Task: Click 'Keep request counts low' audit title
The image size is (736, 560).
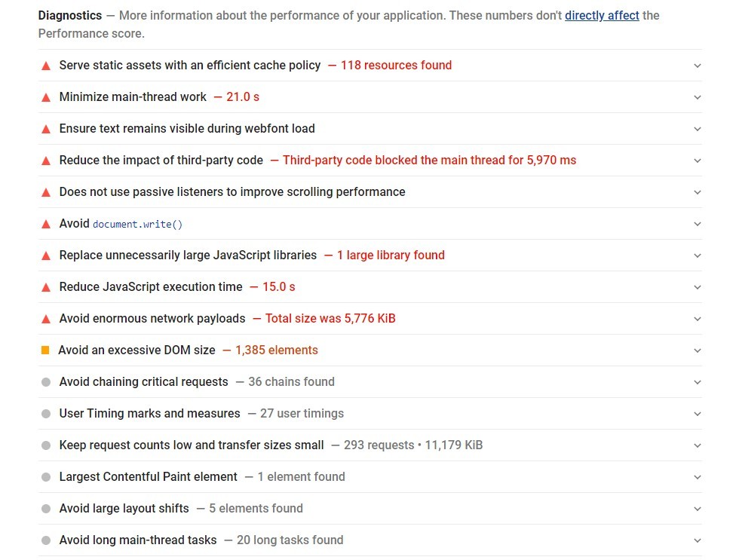Action: tap(192, 445)
